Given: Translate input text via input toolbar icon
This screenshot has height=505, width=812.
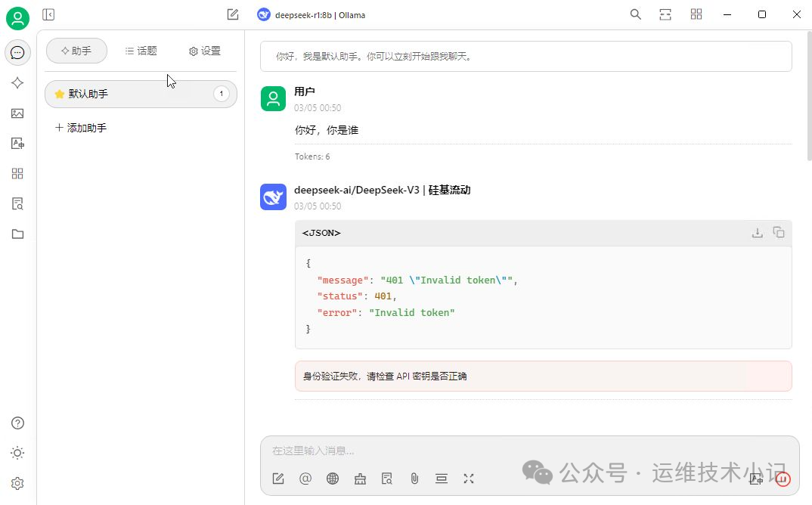Looking at the screenshot, I should (755, 479).
